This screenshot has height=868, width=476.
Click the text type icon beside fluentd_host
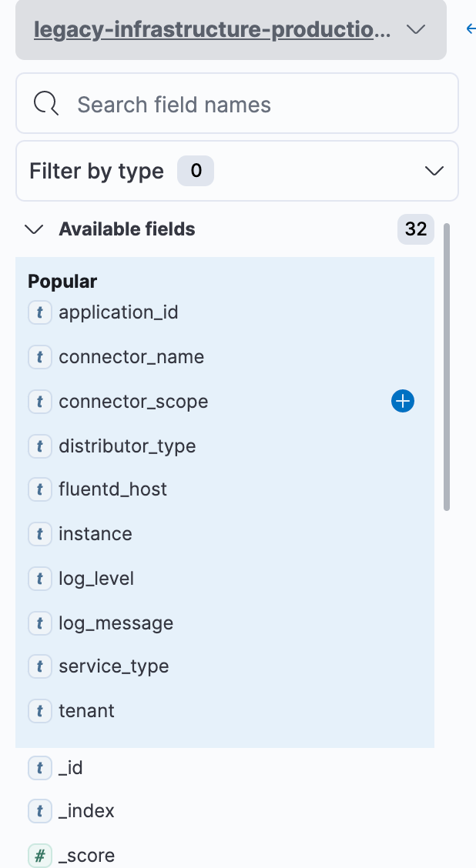(39, 489)
